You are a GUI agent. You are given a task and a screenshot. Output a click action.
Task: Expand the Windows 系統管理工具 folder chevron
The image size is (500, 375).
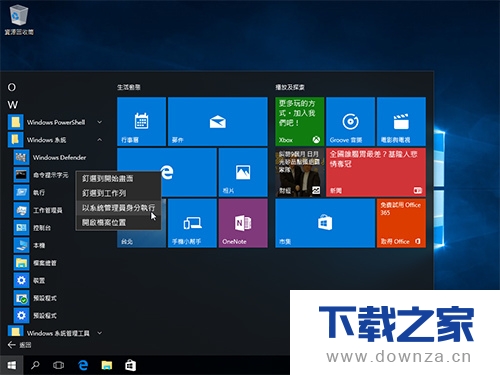pos(100,333)
